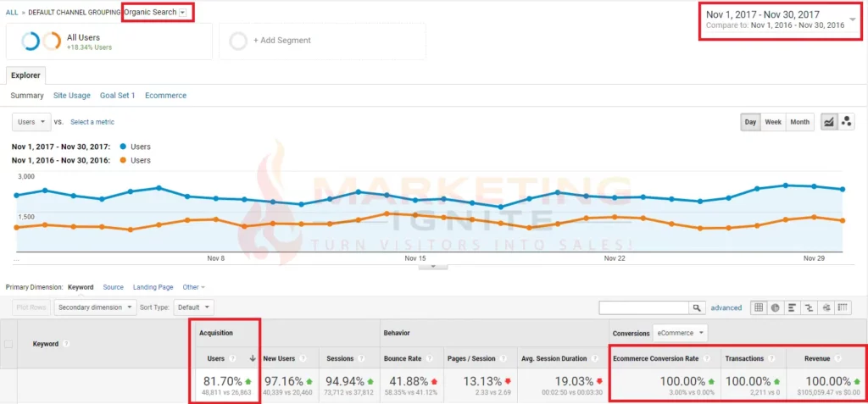Switch to the data table view icon
Image resolution: width=868 pixels, height=404 pixels.
(759, 307)
